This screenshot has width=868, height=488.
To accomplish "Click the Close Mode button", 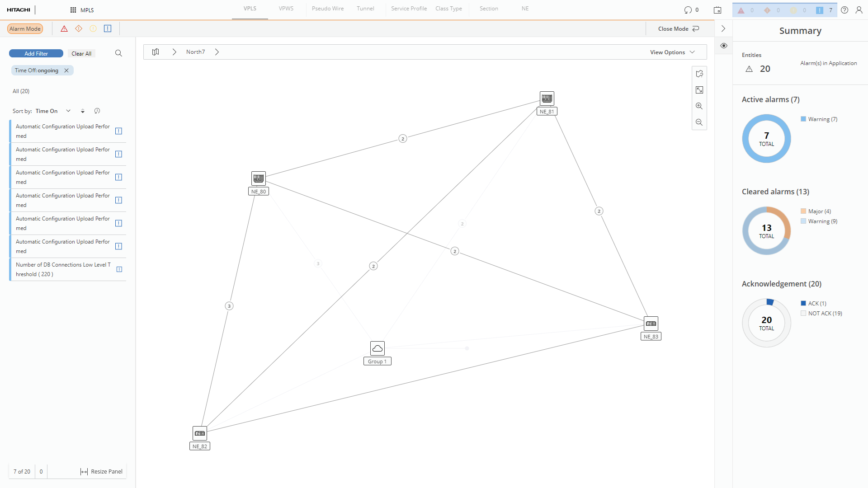I will 678,28.
